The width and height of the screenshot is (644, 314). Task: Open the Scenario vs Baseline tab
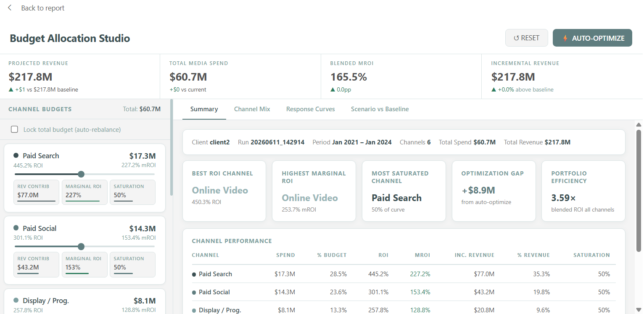[x=380, y=109]
